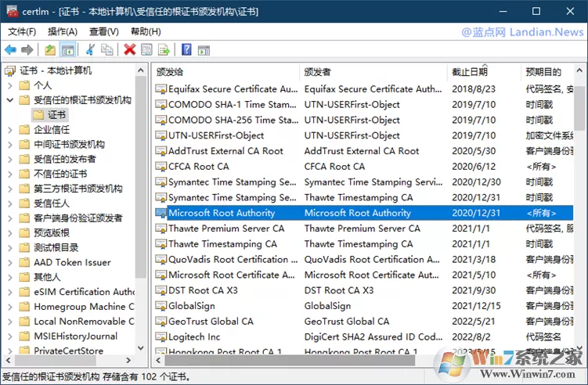588x385 pixels.
Task: Expand the 个人 folder node
Action: coord(10,85)
